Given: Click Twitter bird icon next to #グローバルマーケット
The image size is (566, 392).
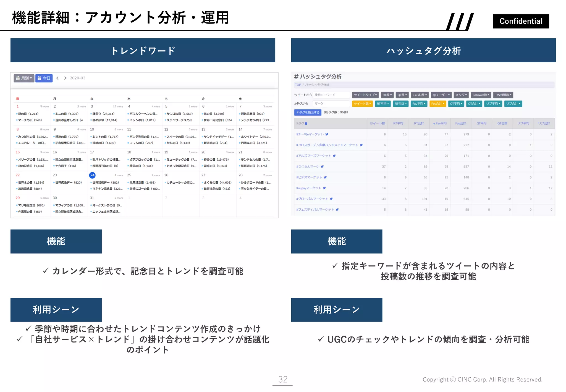Looking at the screenshot, I should (x=331, y=199).
